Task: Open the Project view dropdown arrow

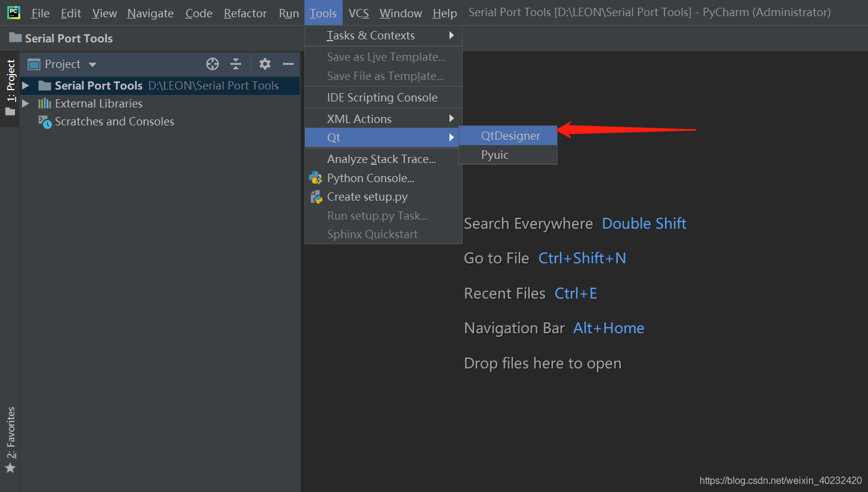Action: pos(92,64)
